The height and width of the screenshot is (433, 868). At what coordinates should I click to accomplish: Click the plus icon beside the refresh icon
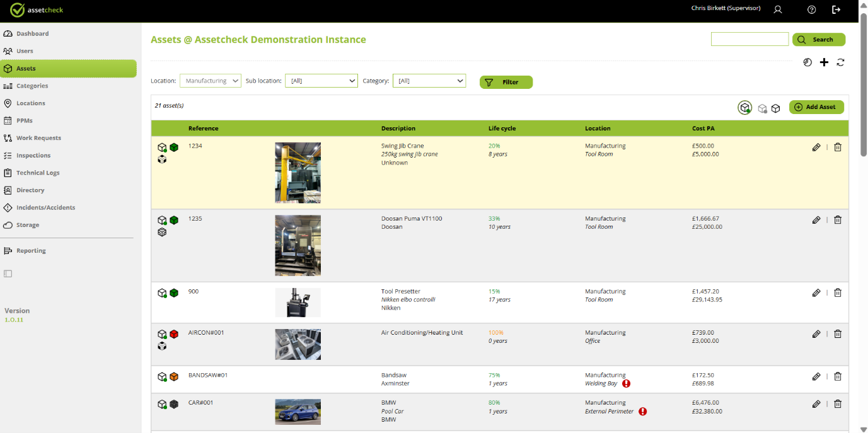[824, 62]
